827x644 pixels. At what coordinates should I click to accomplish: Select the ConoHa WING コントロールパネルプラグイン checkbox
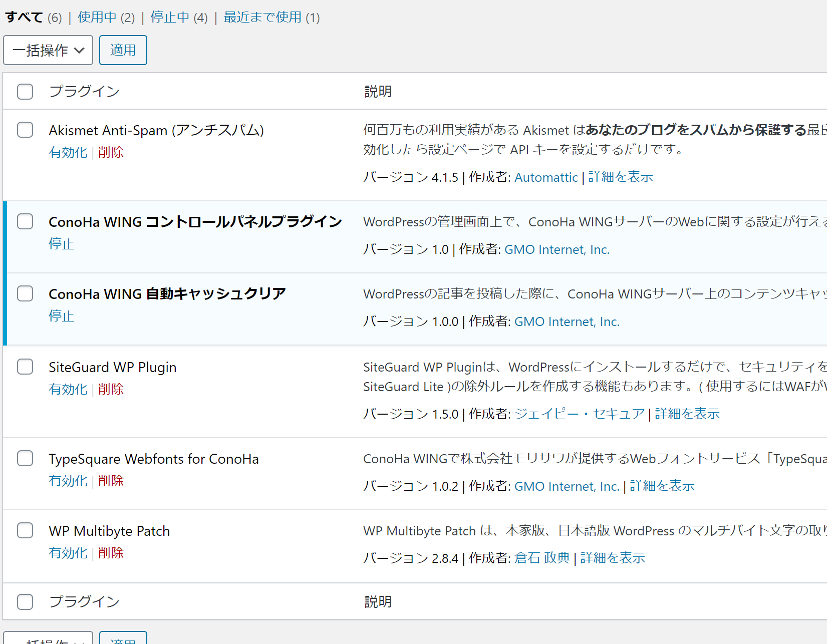pyautogui.click(x=25, y=221)
